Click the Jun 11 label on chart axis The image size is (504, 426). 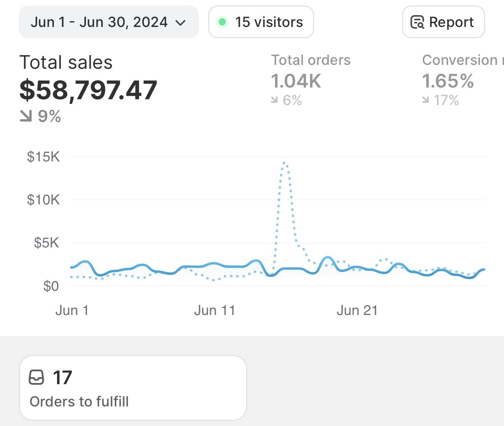214,310
